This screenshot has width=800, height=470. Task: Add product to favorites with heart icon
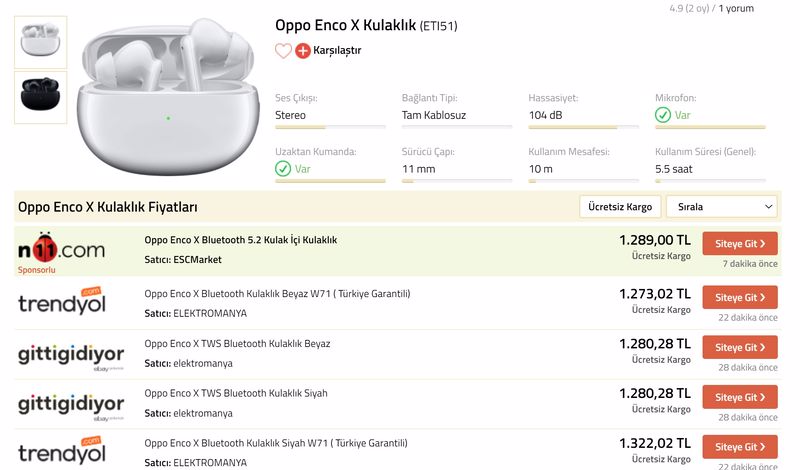pyautogui.click(x=283, y=51)
